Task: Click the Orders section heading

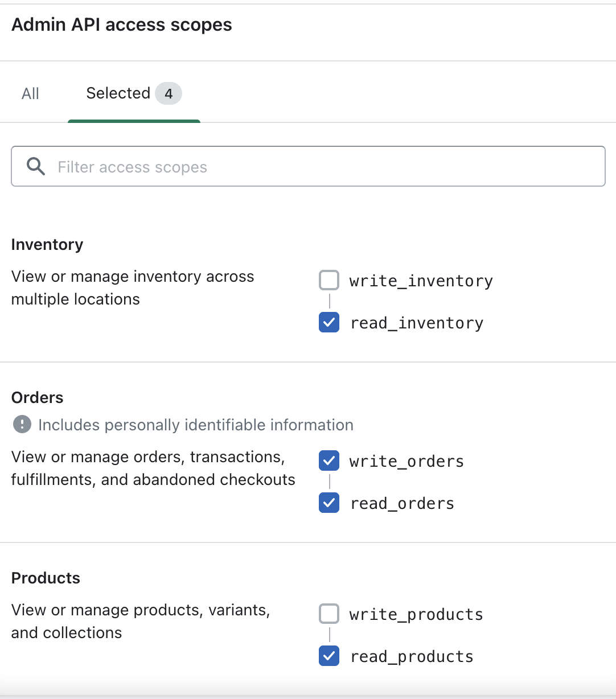Action: coord(38,397)
